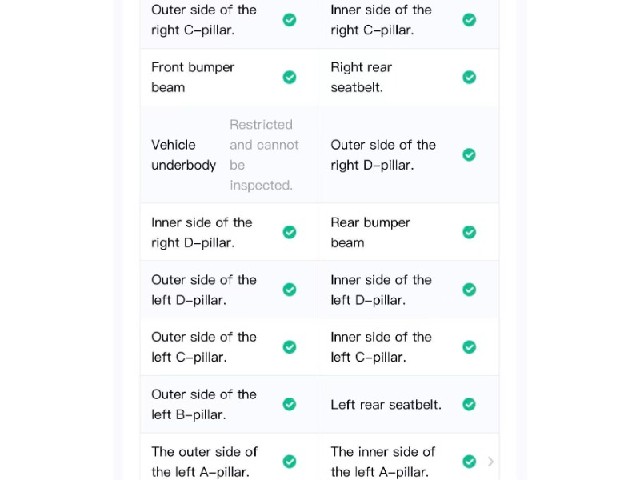This screenshot has height=480, width=640.
Task: Click check icon for inner side left A-pillar
Action: pyautogui.click(x=469, y=462)
